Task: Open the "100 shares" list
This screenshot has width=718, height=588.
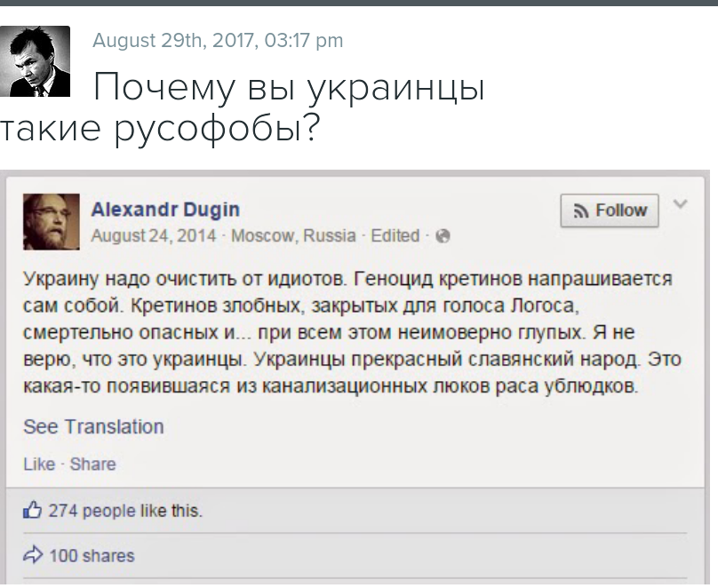Action: tap(92, 556)
